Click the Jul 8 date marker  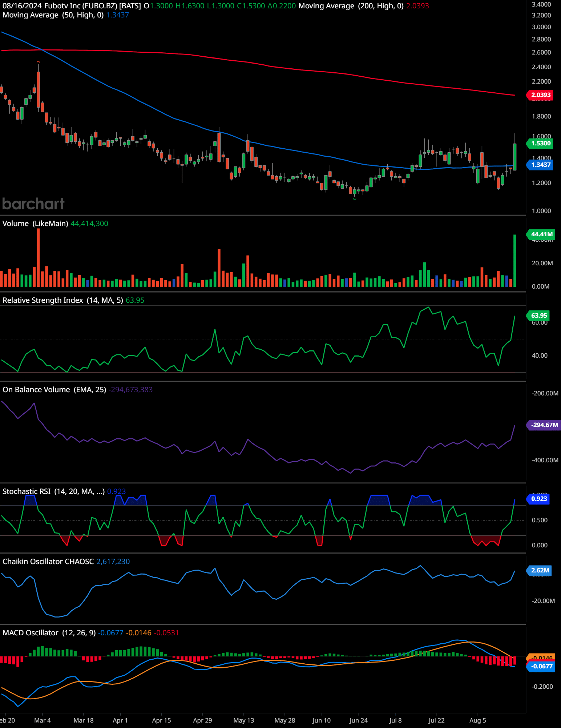[395, 720]
